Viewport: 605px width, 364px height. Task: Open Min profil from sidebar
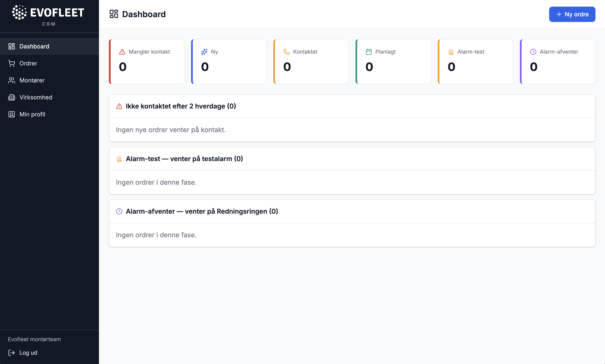[x=49, y=114]
